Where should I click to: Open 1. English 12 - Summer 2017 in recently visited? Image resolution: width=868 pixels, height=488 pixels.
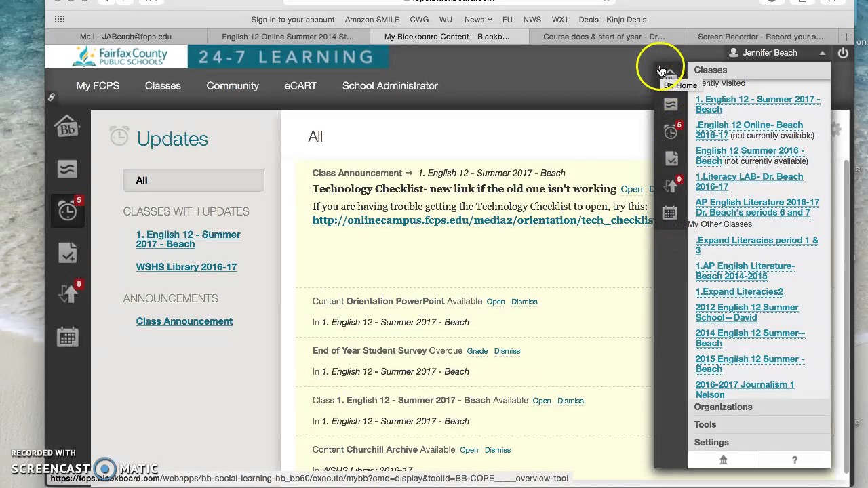[x=757, y=104]
